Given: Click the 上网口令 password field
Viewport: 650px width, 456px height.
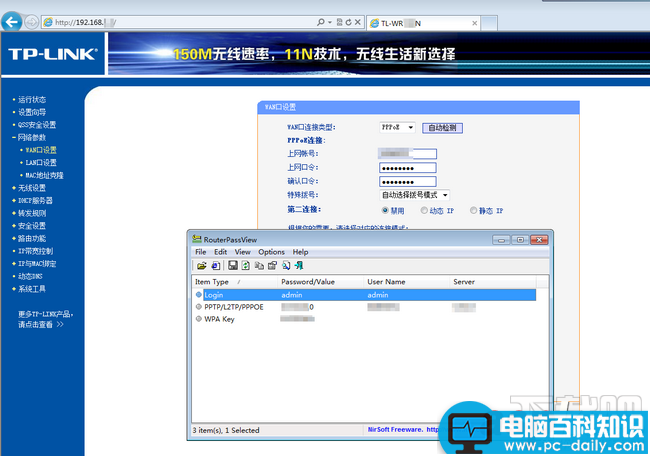Looking at the screenshot, I should [407, 168].
